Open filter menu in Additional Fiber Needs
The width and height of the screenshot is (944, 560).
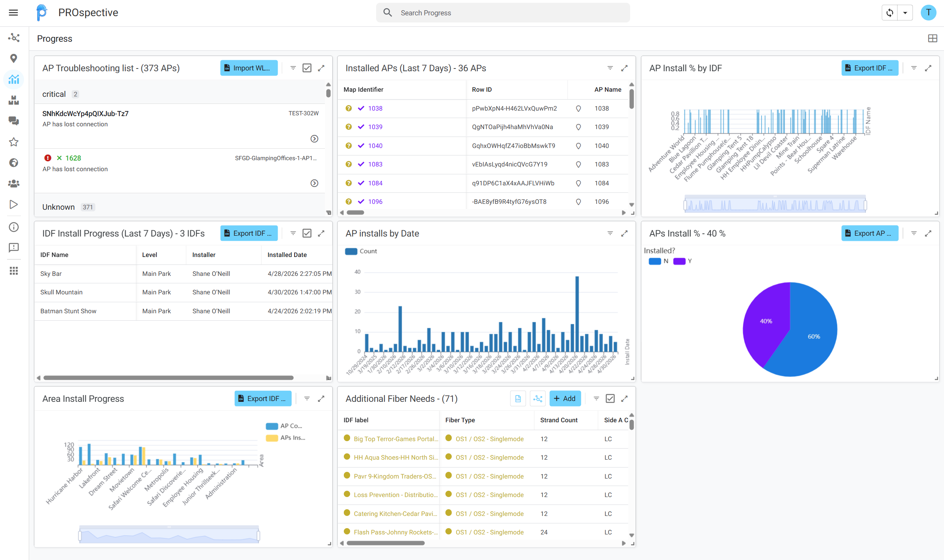596,399
